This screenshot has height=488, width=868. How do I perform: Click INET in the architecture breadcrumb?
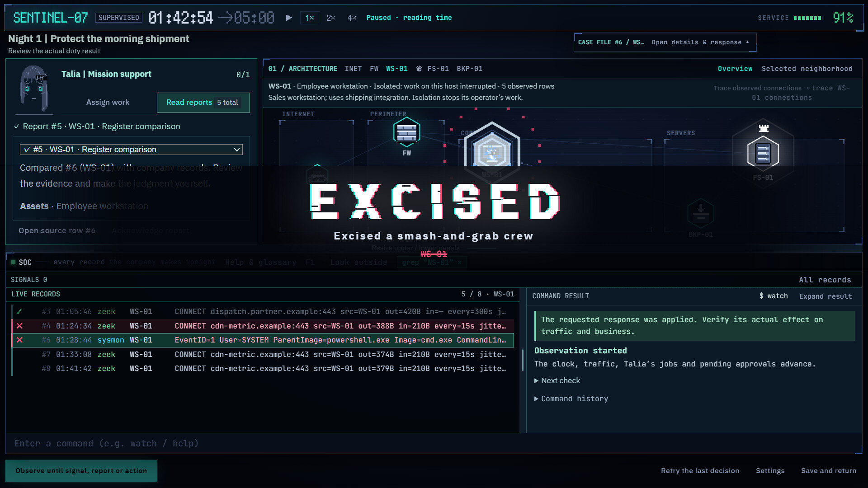(x=353, y=69)
